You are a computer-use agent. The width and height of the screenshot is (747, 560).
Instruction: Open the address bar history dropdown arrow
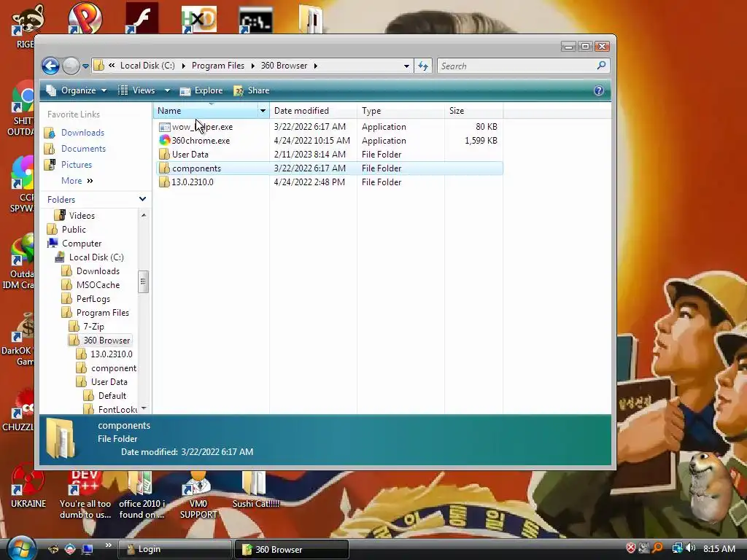pyautogui.click(x=406, y=66)
